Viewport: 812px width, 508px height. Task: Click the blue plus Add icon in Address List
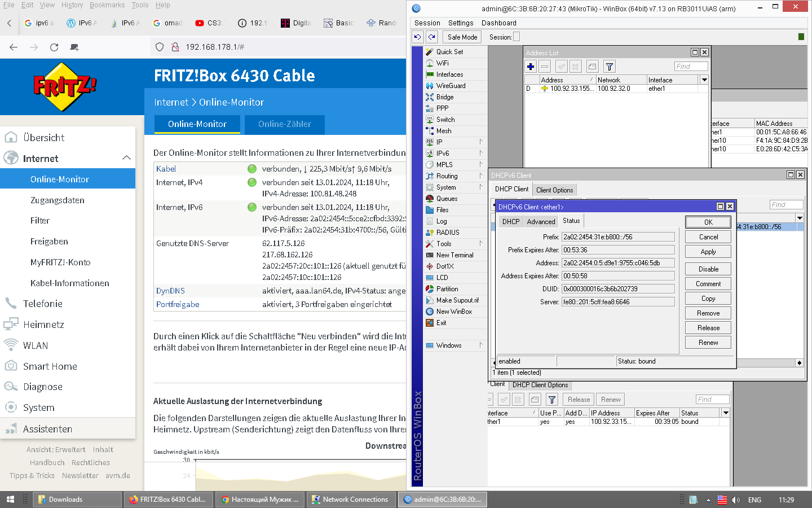click(531, 67)
